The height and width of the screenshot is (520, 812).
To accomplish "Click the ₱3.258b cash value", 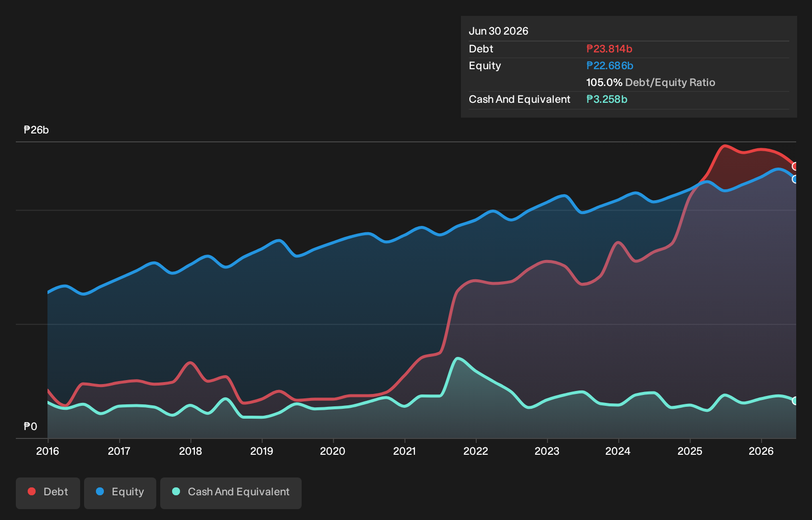I will [x=607, y=99].
